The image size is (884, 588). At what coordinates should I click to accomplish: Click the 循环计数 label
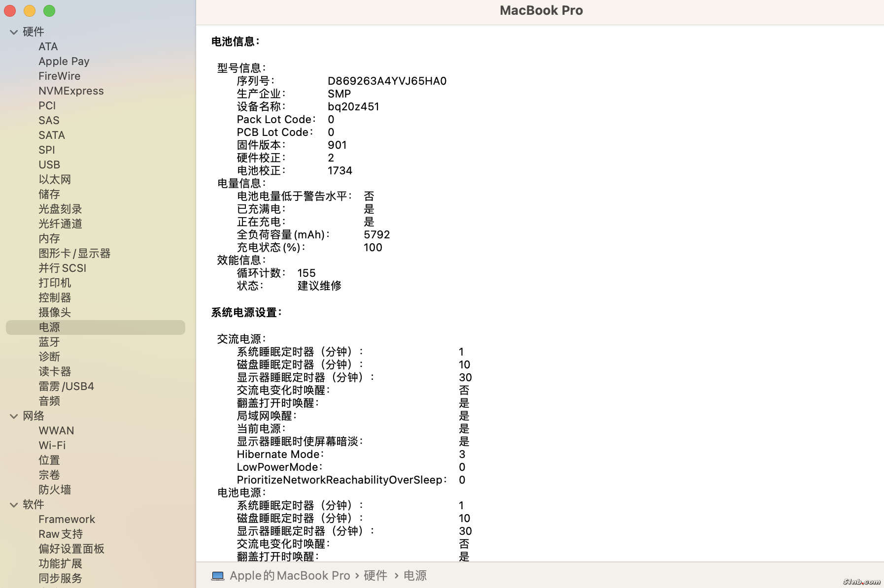click(261, 273)
